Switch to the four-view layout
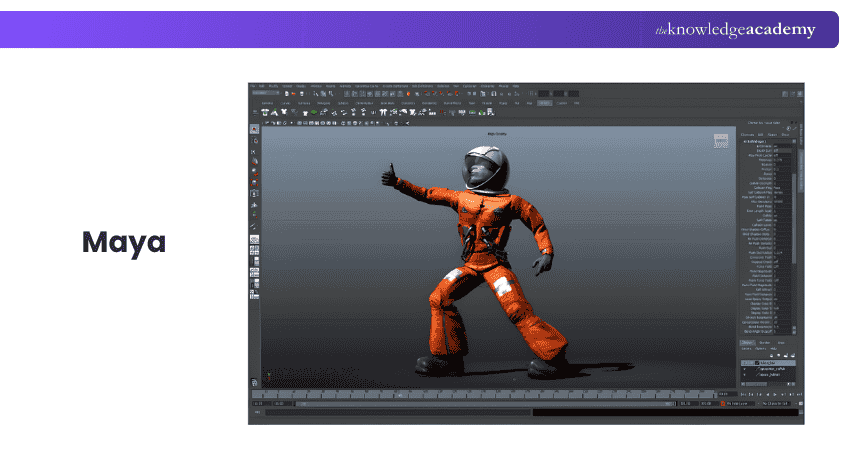The image size is (850, 450). tap(255, 250)
